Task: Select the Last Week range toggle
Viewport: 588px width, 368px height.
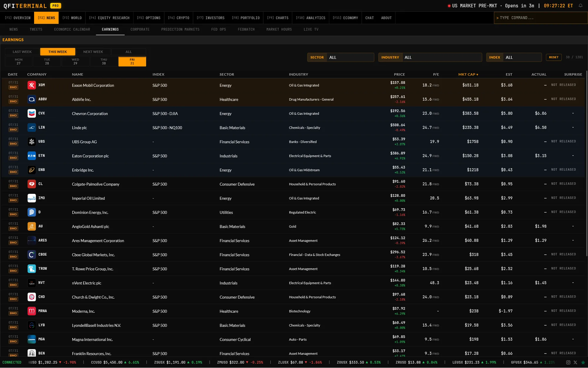Action: pos(22,52)
